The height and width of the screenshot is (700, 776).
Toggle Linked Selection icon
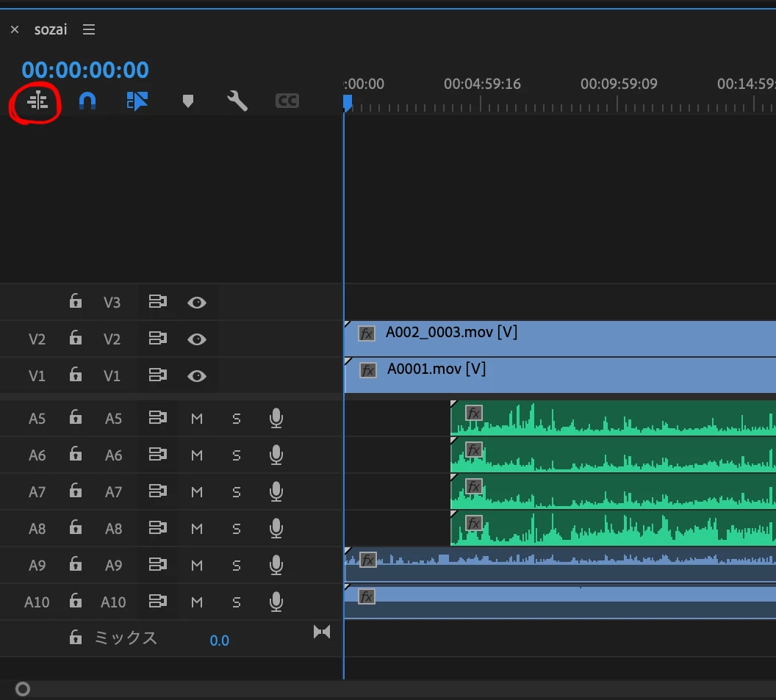(x=137, y=101)
